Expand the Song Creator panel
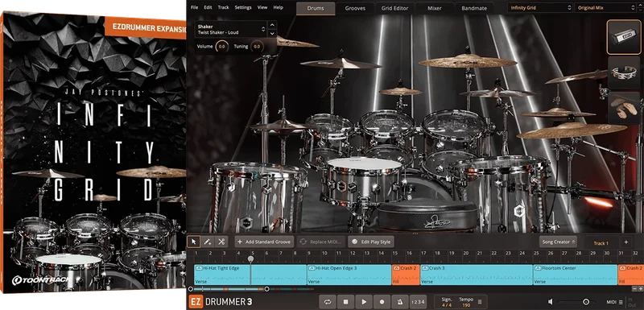Image resolution: width=644 pixels, height=310 pixels. click(558, 242)
